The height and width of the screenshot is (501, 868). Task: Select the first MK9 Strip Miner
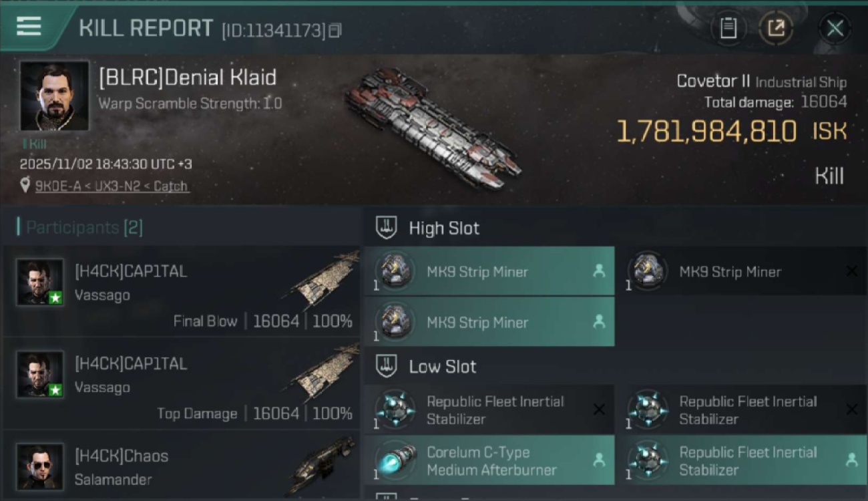489,271
